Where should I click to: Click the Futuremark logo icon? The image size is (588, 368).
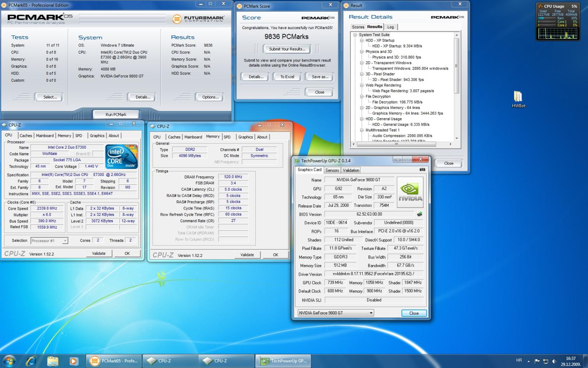[x=177, y=19]
